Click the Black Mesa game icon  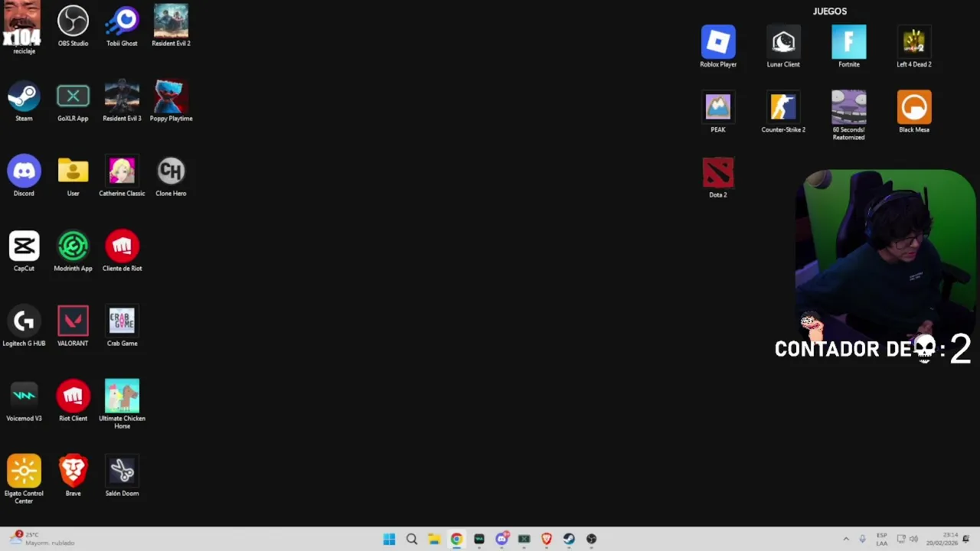point(913,112)
